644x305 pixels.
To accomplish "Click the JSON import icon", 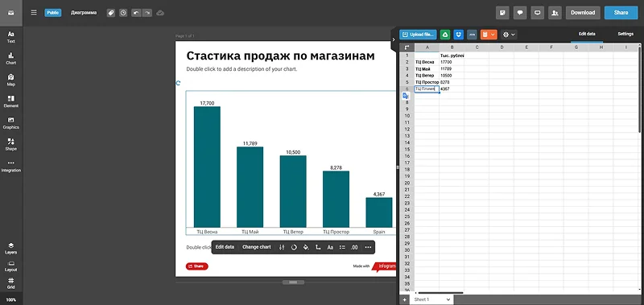I will [x=472, y=35].
